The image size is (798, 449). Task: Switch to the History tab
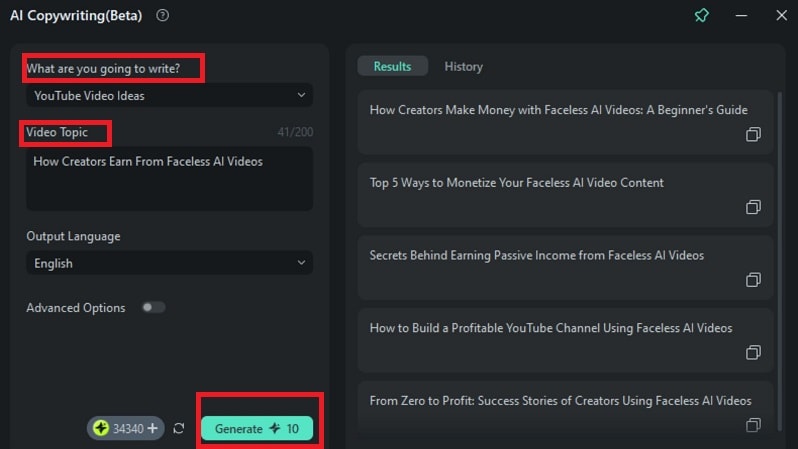(x=463, y=66)
